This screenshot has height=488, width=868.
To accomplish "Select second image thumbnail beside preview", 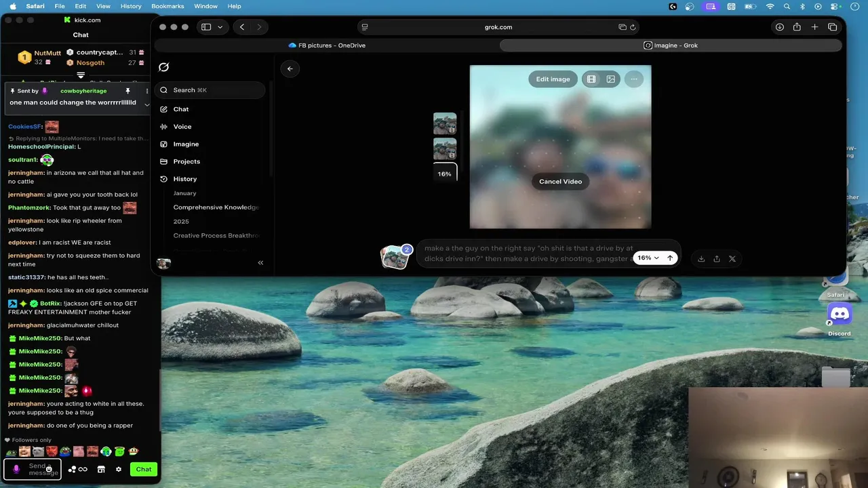I will tap(445, 149).
